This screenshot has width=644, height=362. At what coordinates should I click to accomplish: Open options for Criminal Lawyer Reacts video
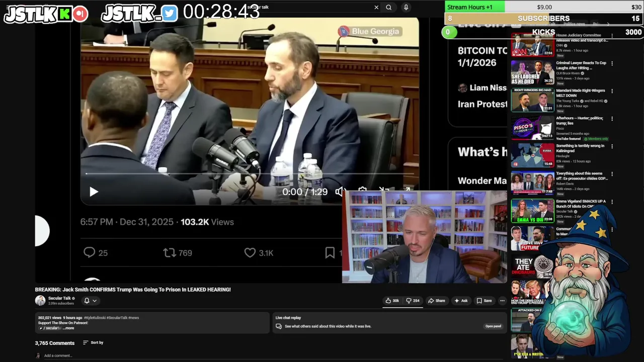click(x=612, y=63)
